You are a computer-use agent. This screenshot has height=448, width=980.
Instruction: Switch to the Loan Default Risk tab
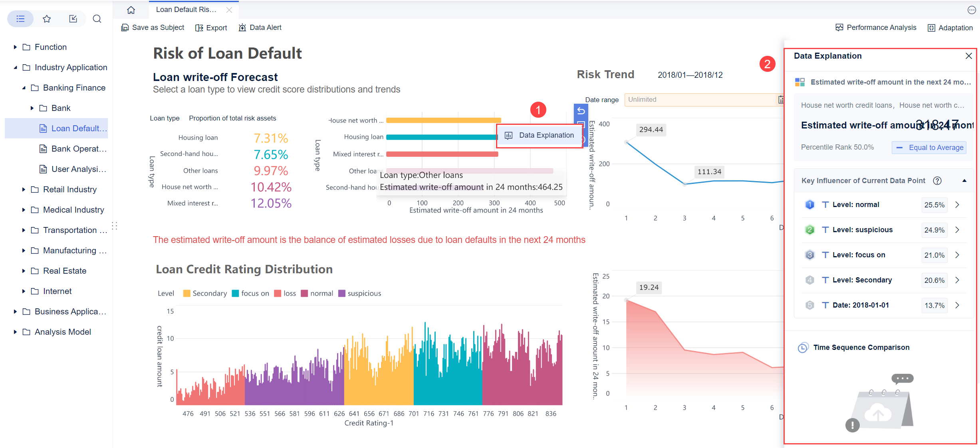[x=186, y=10]
